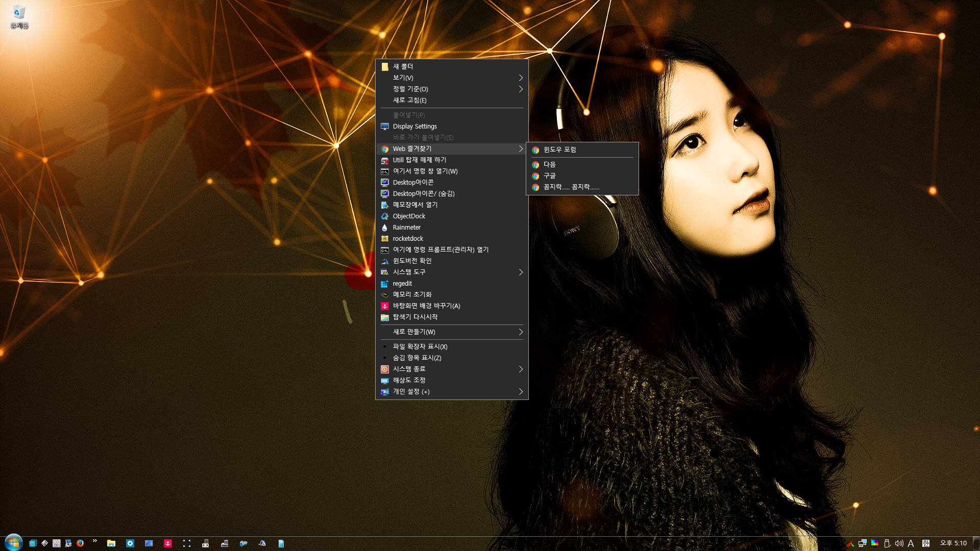
Task: Select 여기서 명령 창 열기(W)
Action: 452,171
